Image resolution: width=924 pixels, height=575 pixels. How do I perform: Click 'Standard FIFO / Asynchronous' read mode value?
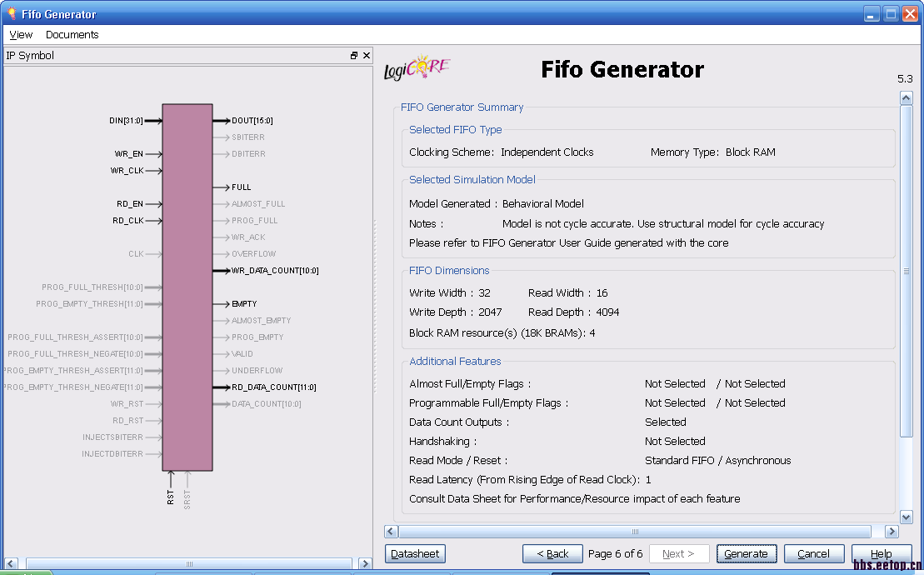coord(717,461)
